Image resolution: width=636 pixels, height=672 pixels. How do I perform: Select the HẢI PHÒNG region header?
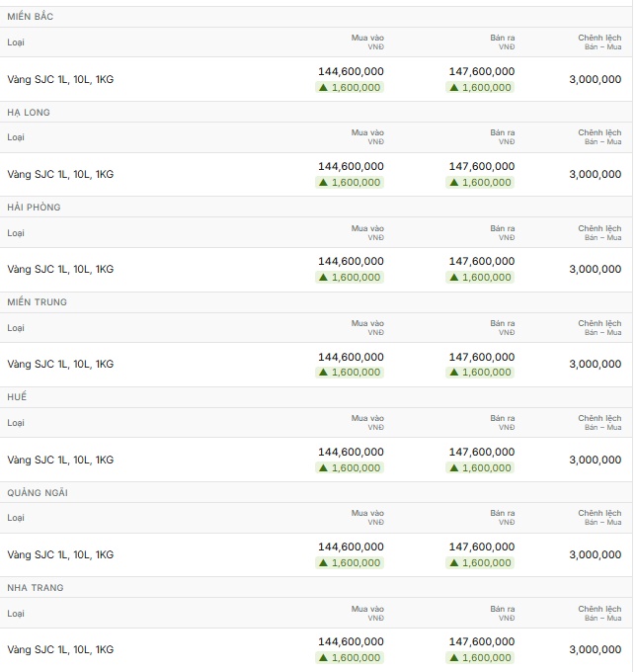34,208
